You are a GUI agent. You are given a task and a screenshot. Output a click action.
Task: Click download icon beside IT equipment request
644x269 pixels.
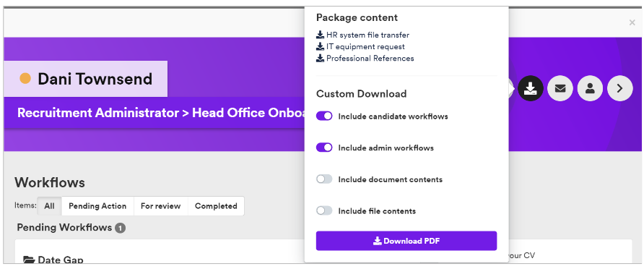321,46
